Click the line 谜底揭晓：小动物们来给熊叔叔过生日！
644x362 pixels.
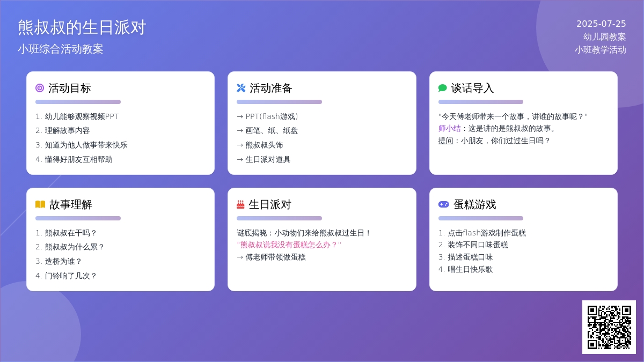304,233
